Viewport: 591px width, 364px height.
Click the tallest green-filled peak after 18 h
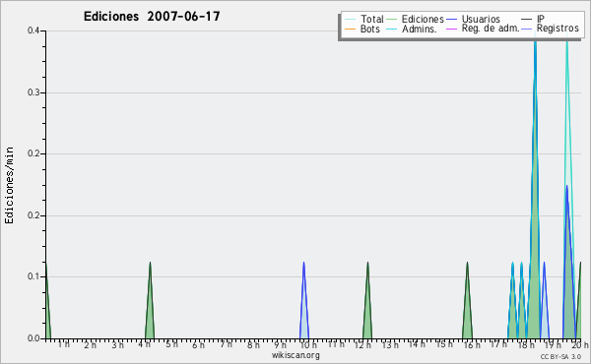(535, 226)
